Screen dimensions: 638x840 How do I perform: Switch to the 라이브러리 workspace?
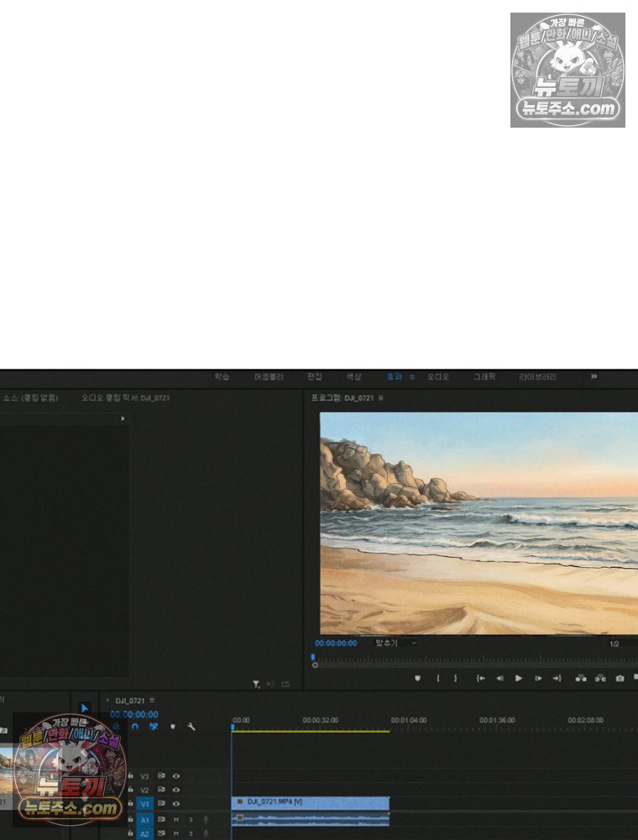click(x=537, y=377)
